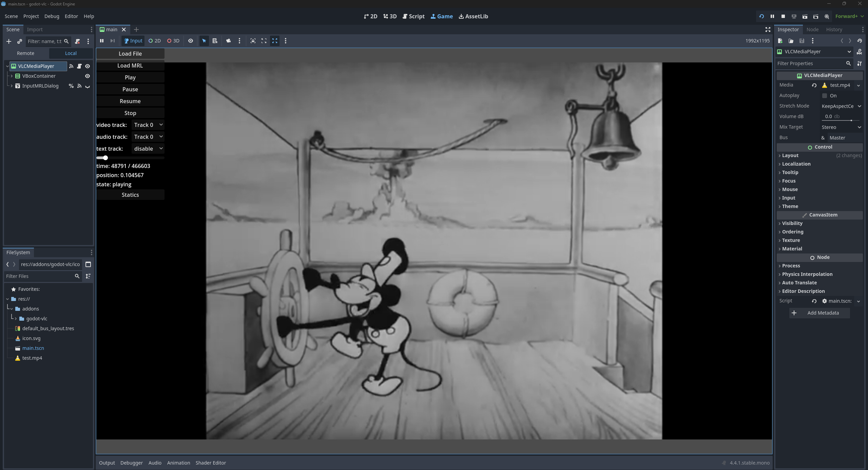Click the FileSystem split mode icon

click(x=88, y=264)
